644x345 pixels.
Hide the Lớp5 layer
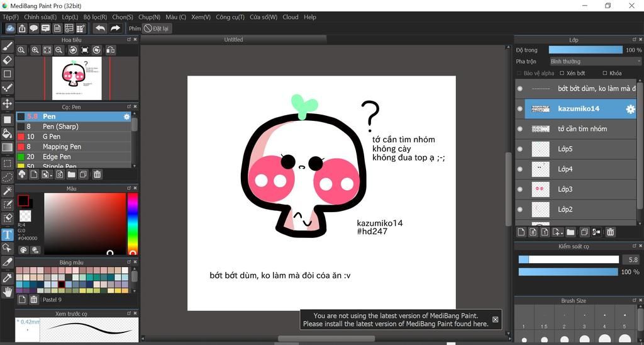pos(520,149)
